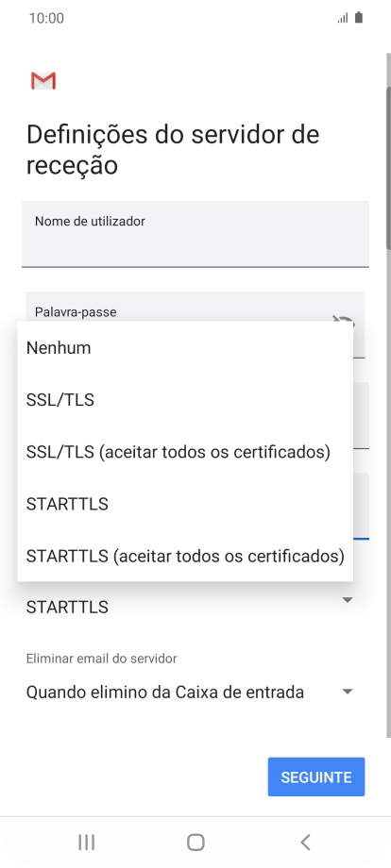Screen dimensions: 391x868
Task: Select SSL/TLS accepting all certificates
Action: [185, 452]
